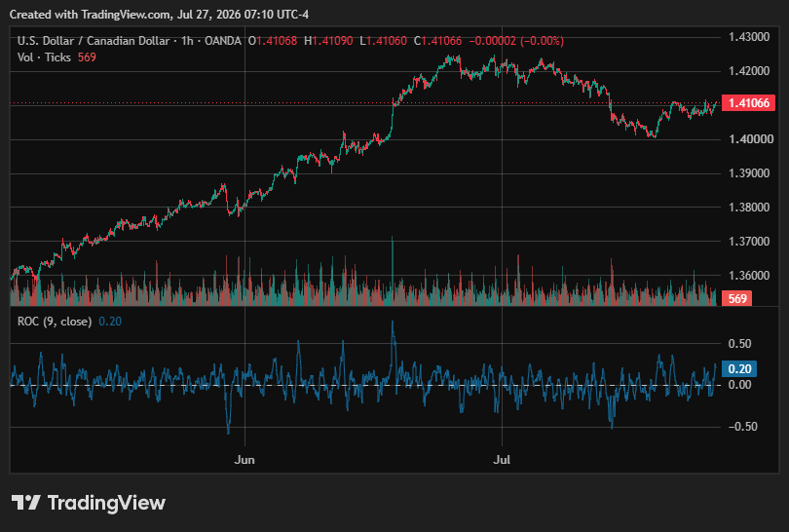
Task: Click the Jun date marker on time axis
Action: (244, 460)
